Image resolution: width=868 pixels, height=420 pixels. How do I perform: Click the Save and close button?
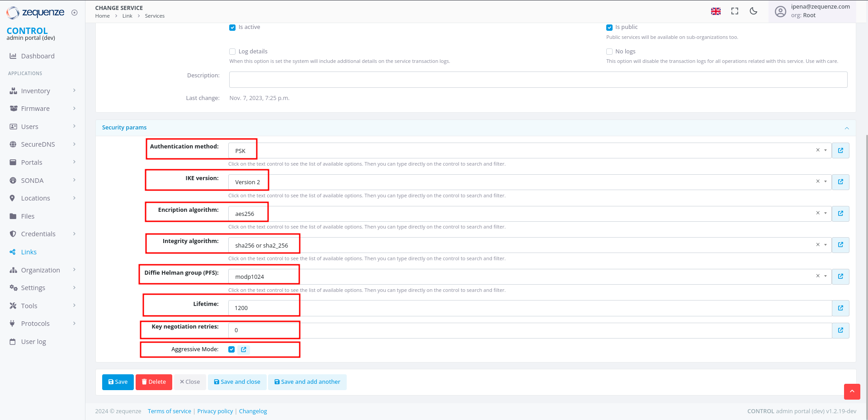[x=237, y=382]
